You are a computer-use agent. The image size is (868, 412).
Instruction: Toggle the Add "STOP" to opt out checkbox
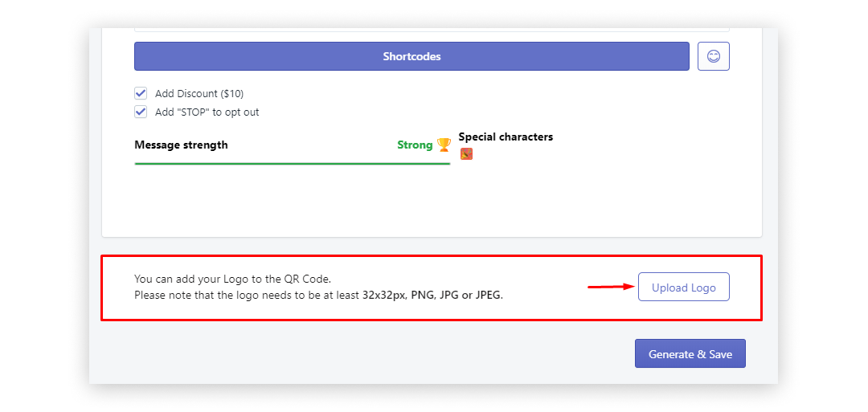141,112
